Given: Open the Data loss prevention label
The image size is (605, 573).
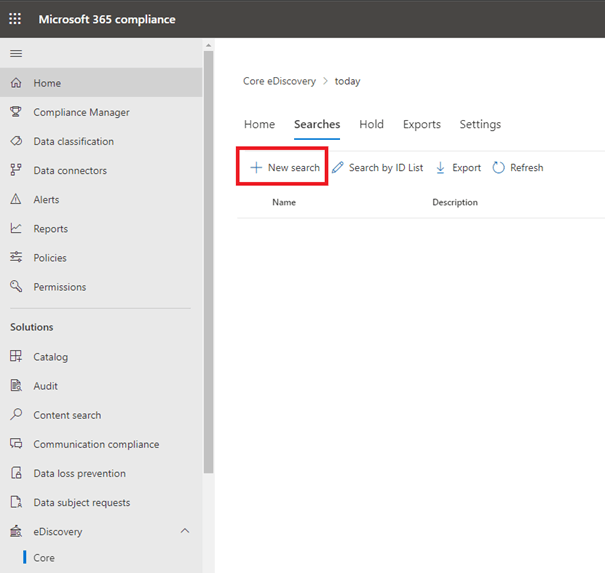Looking at the screenshot, I should 79,473.
